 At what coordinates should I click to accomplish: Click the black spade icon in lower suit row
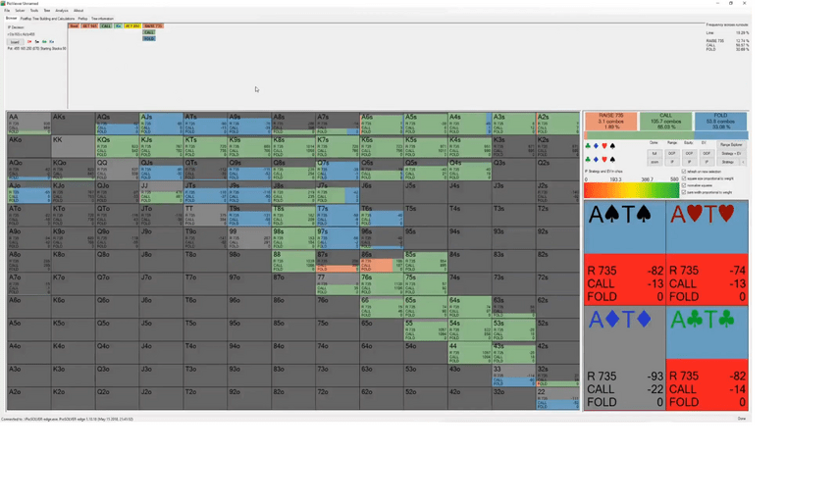pos(612,159)
